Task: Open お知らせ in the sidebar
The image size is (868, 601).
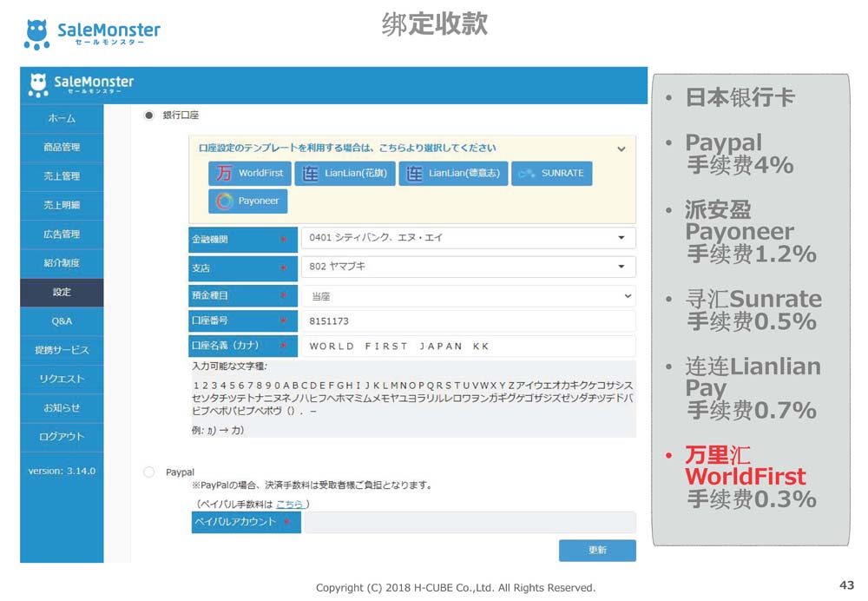Action: [62, 408]
